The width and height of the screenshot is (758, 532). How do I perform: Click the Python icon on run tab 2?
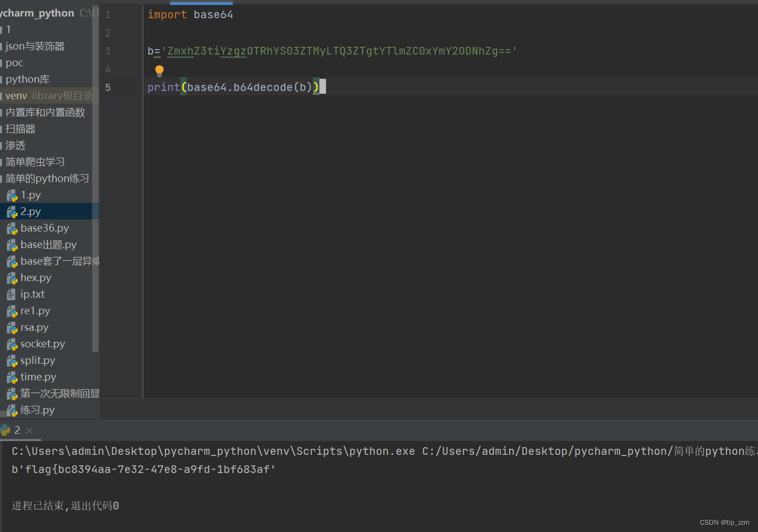[5, 430]
